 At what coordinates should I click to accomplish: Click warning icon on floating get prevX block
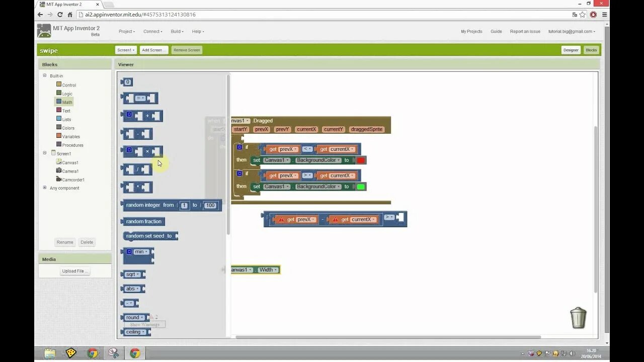tap(281, 220)
